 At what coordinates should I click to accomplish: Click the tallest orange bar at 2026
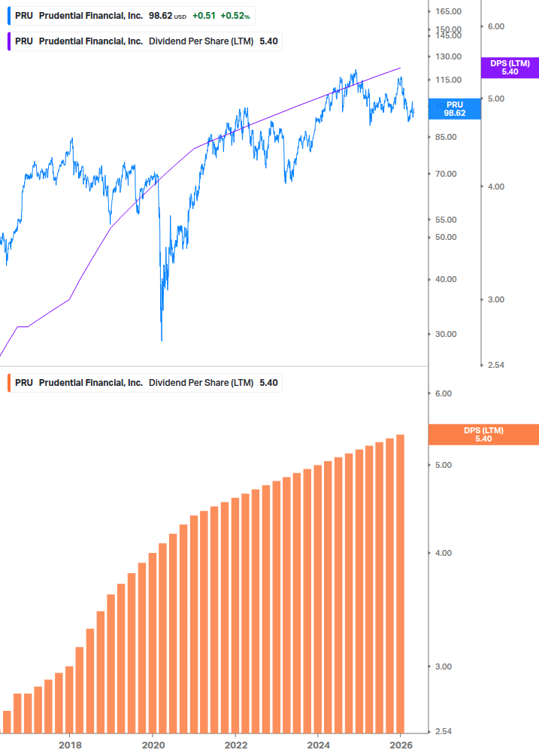[400, 584]
